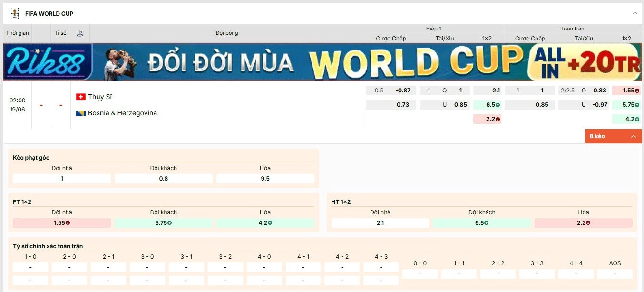Viewport: 644px width, 292px height.
Task: Select the odds cell under 0 - 0
Action: pos(420,274)
